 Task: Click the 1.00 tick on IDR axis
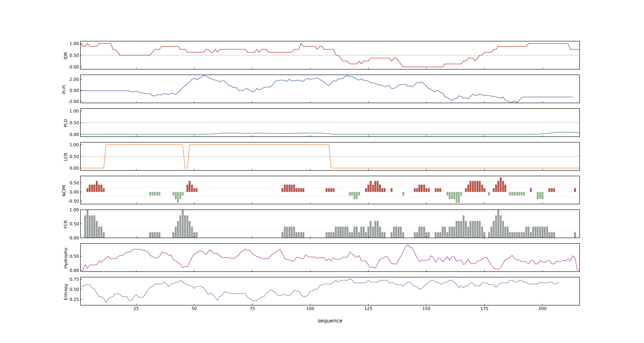click(x=74, y=44)
